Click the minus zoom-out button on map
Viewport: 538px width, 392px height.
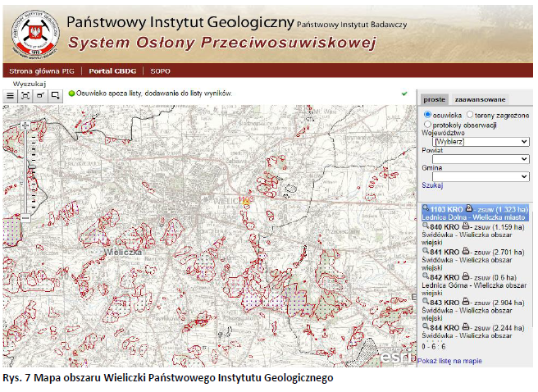point(25,218)
